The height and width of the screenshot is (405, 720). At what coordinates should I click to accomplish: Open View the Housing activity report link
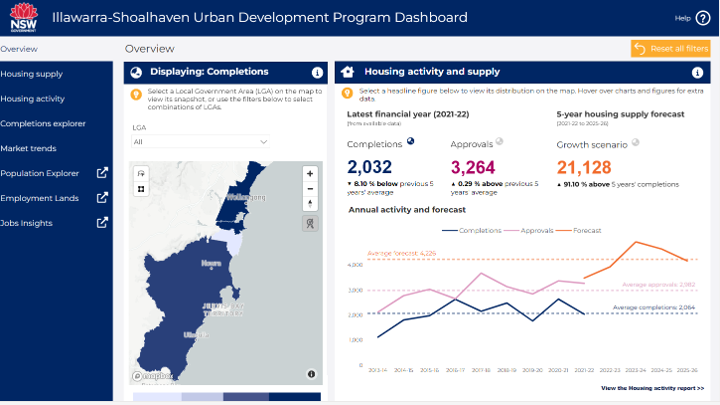(652, 387)
